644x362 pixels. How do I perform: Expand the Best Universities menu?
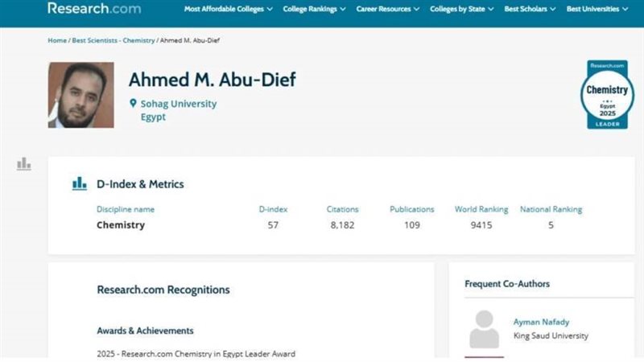pos(597,10)
